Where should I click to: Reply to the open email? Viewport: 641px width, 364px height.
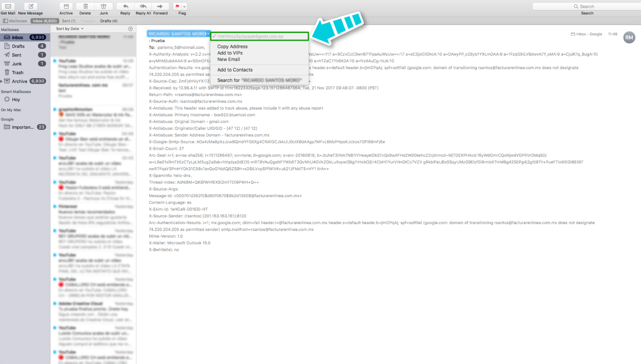tap(125, 6)
